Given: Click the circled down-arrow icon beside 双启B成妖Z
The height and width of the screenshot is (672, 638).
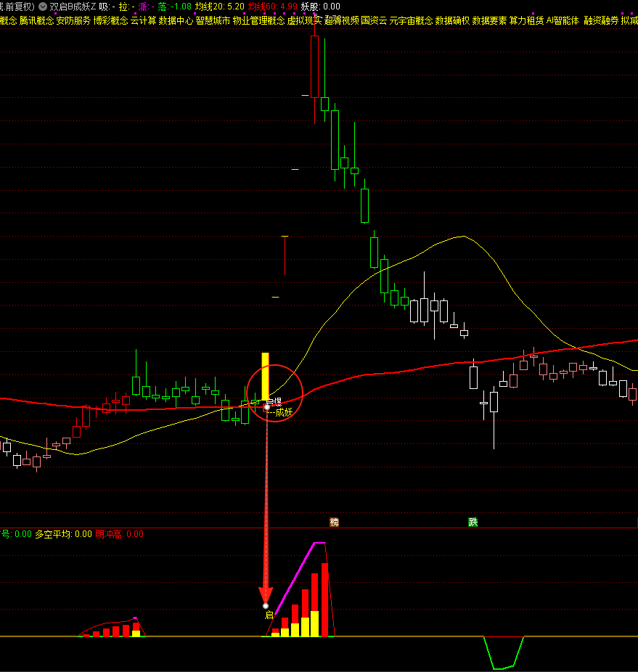Looking at the screenshot, I should pyautogui.click(x=42, y=7).
